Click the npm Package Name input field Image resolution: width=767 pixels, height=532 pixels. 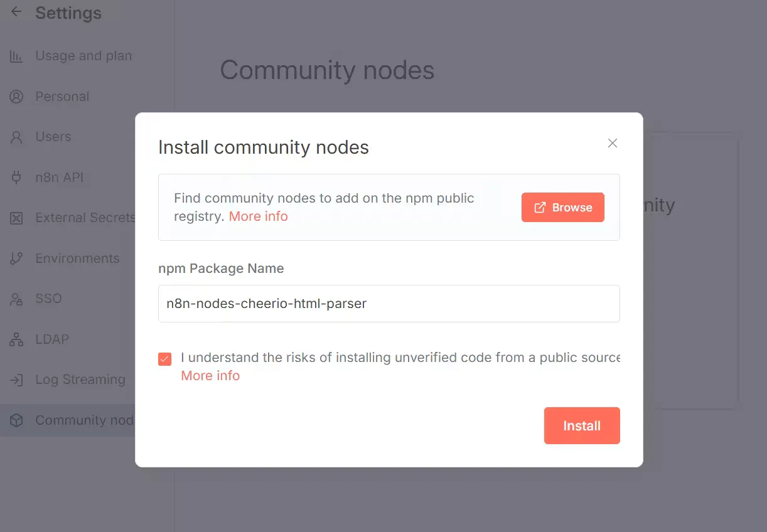click(x=389, y=303)
